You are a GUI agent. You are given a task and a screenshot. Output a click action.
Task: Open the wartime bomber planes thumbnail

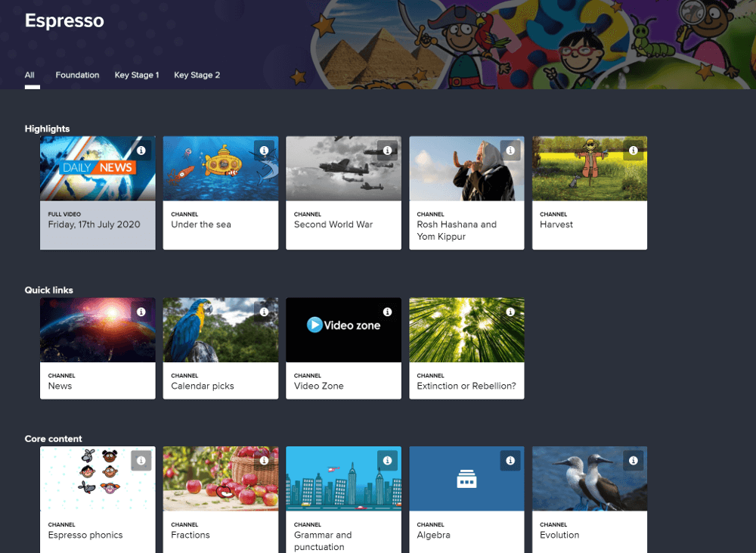pos(344,169)
